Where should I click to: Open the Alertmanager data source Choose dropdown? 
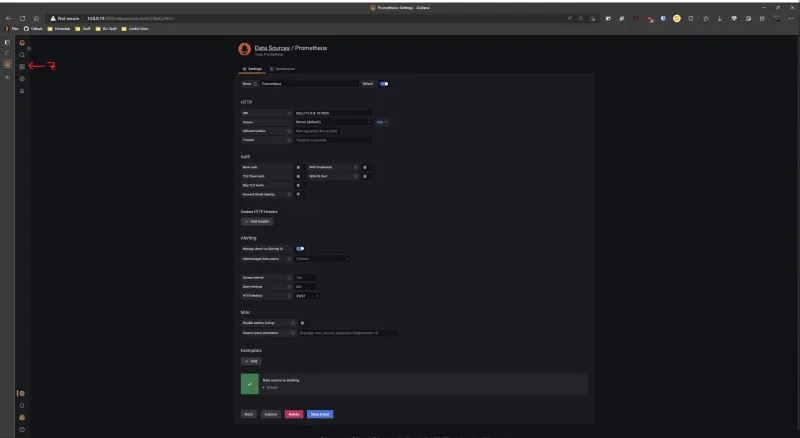click(322, 259)
